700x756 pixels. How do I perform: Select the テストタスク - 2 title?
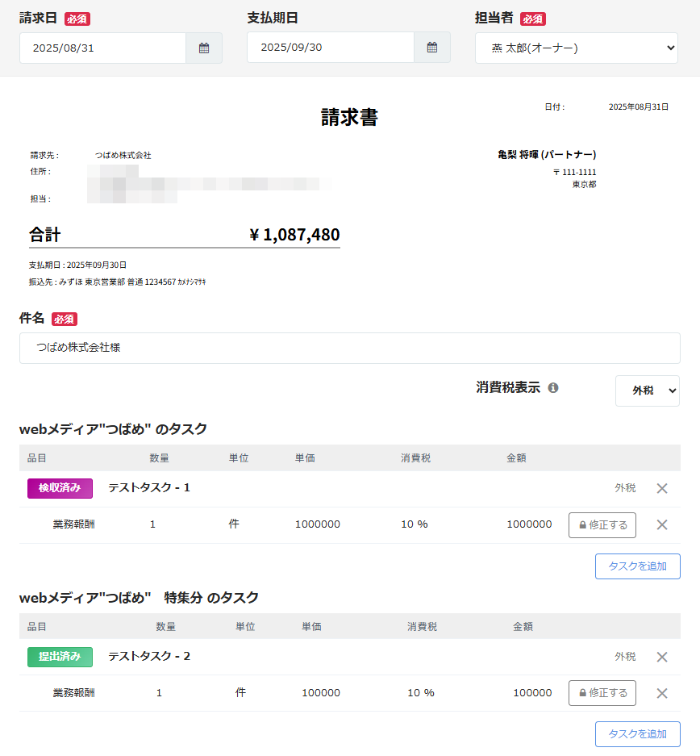pyautogui.click(x=149, y=656)
